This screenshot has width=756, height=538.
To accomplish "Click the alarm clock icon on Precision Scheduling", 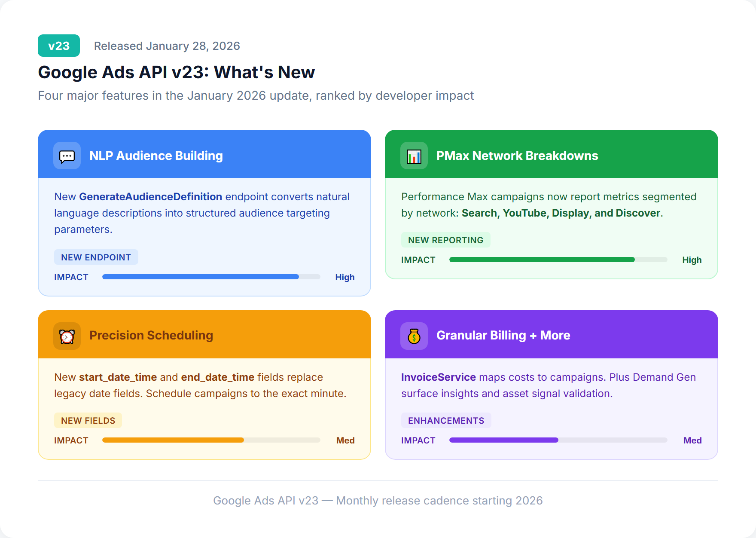I will pyautogui.click(x=67, y=336).
